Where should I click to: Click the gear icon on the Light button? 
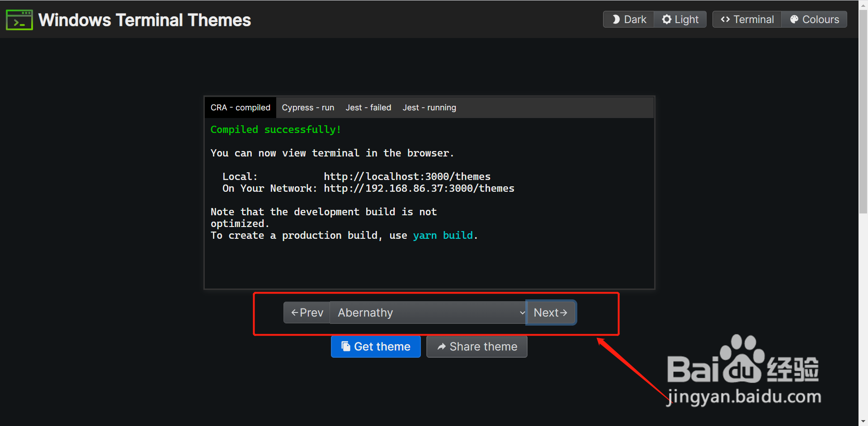click(x=666, y=19)
